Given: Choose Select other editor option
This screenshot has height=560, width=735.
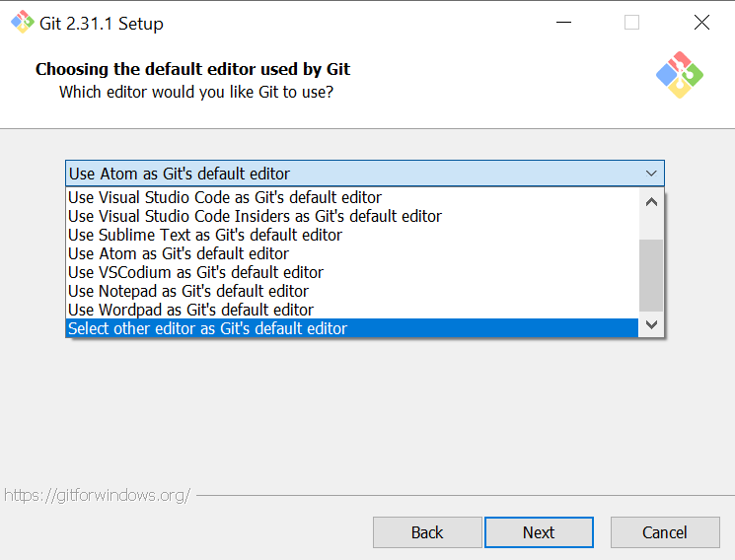Looking at the screenshot, I should click(207, 328).
